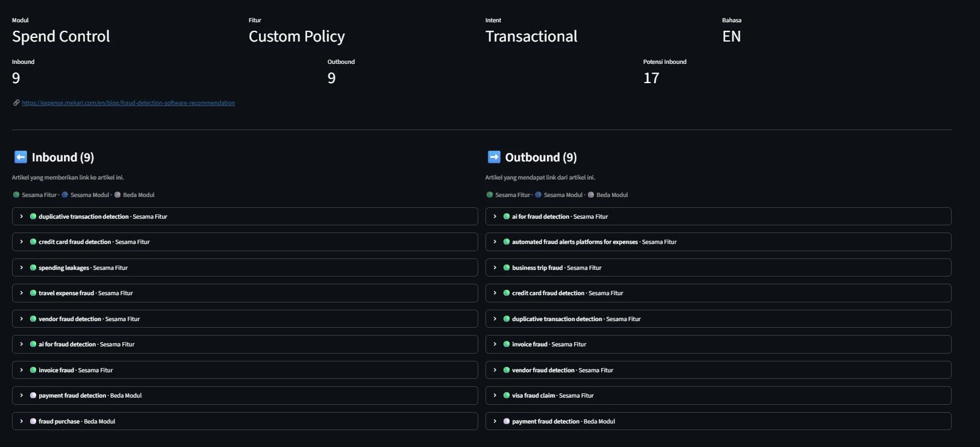This screenshot has height=447, width=980.
Task: Click the Inbound (9) heading
Action: pyautogui.click(x=63, y=157)
